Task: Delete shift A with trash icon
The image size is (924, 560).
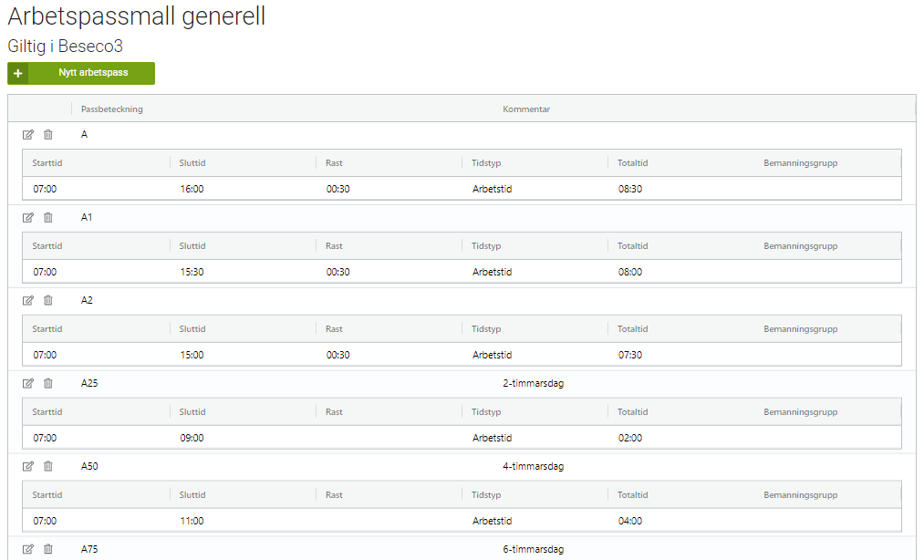Action: click(48, 135)
